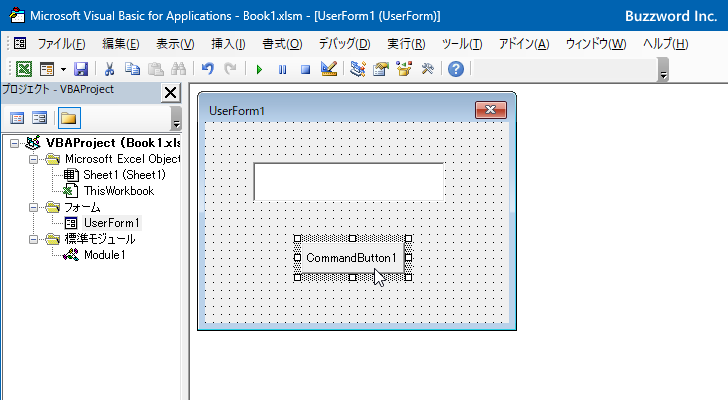Open the 書式(O) menu
This screenshot has height=400, width=728.
(282, 44)
